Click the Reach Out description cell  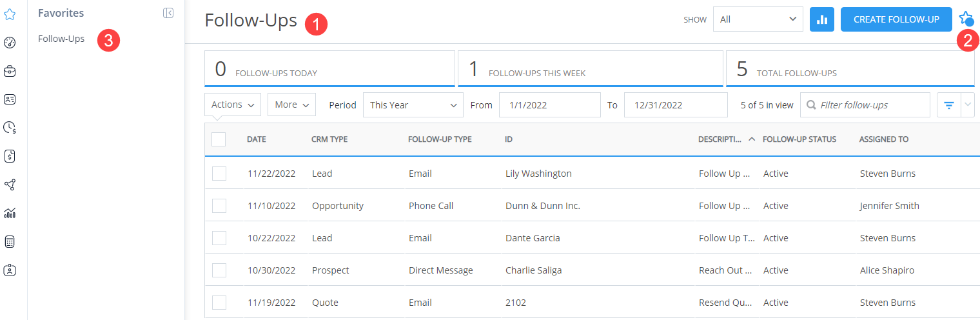click(x=725, y=270)
